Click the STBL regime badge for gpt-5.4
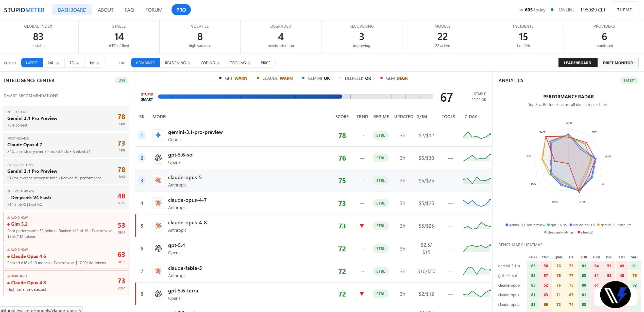Viewport: 644px width, 312px height. (x=381, y=248)
